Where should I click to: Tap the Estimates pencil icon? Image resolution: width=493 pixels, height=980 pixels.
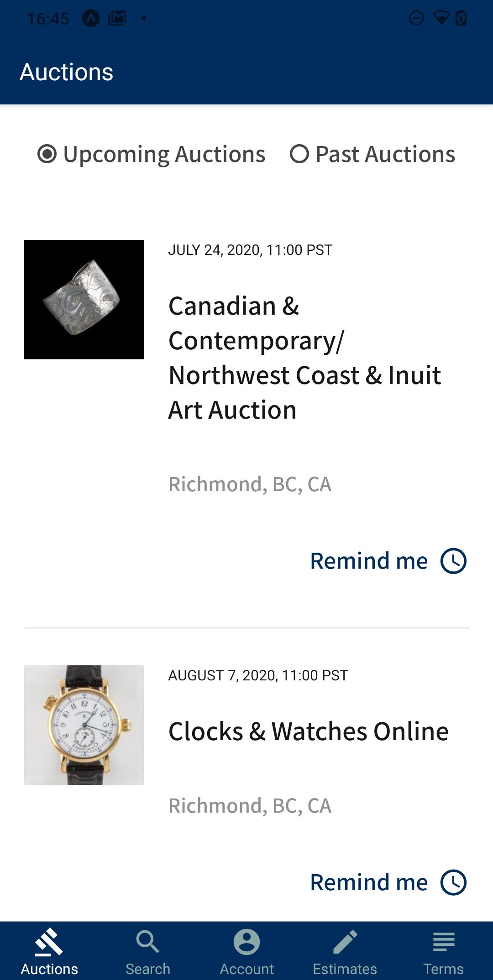coord(345,942)
